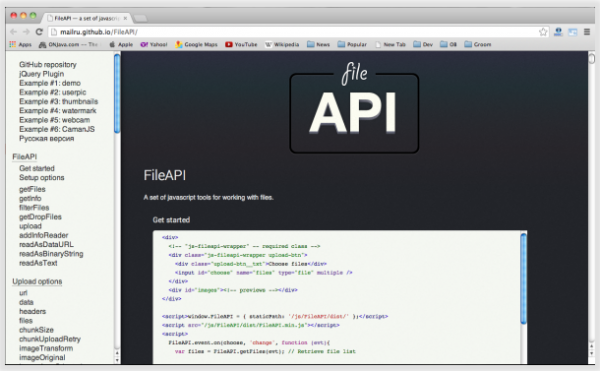
Task: Open the GitHub repository link
Action: pos(48,65)
